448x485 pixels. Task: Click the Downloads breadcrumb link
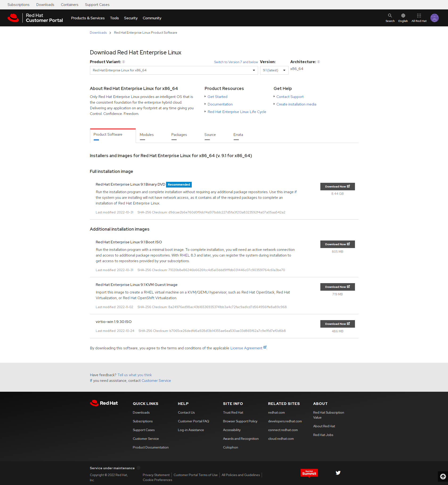tap(98, 33)
